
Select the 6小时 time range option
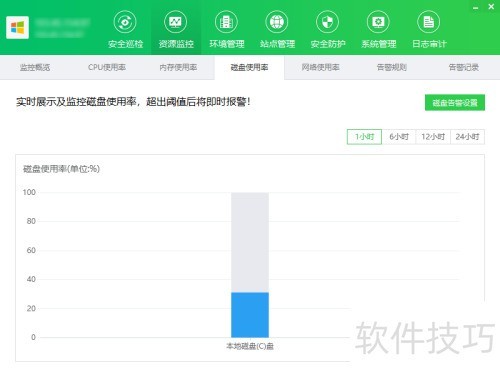coord(399,137)
